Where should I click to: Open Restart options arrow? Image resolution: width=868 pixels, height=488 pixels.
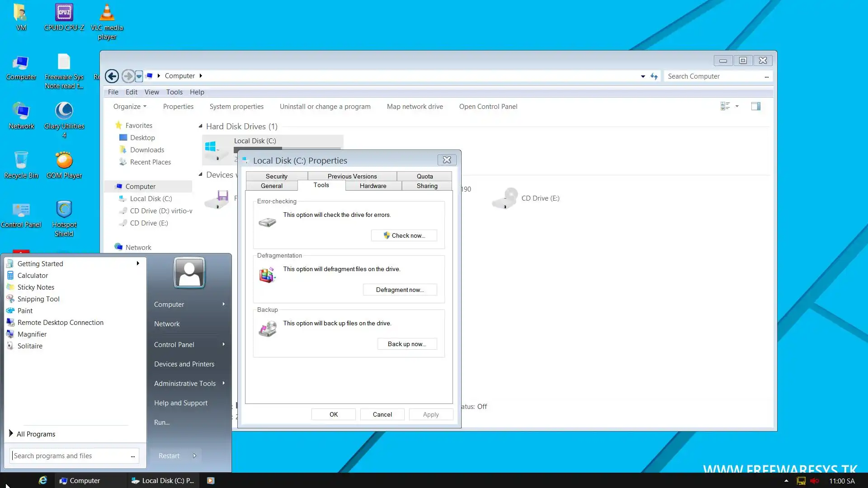pyautogui.click(x=194, y=456)
